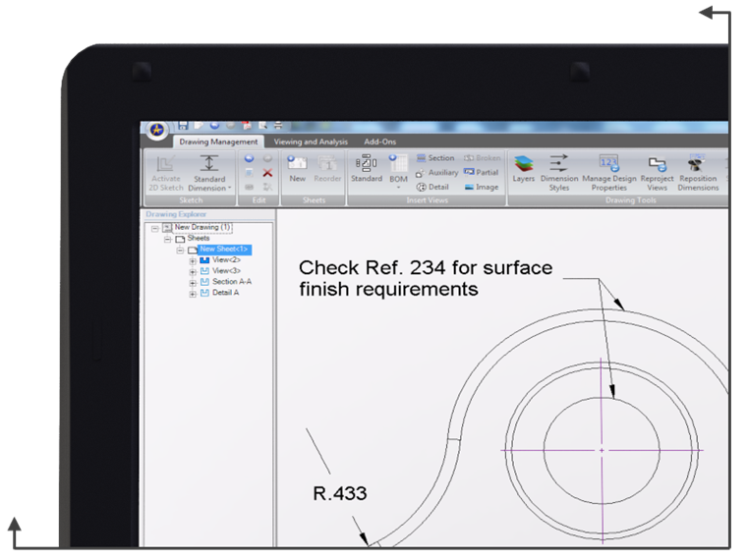Click the Drawing Explorer panel title
This screenshot has height=560, width=747.
(176, 214)
